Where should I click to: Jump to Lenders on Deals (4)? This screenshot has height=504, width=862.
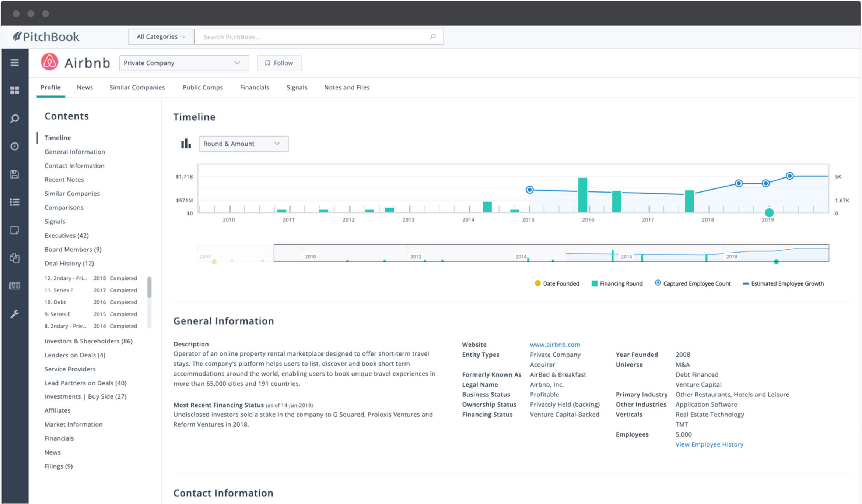pos(75,355)
